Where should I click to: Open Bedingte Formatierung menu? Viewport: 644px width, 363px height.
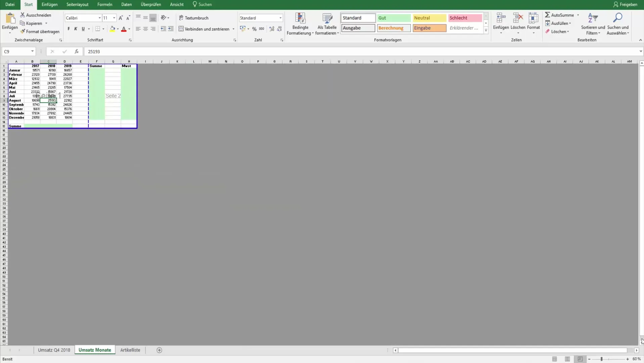coord(300,24)
